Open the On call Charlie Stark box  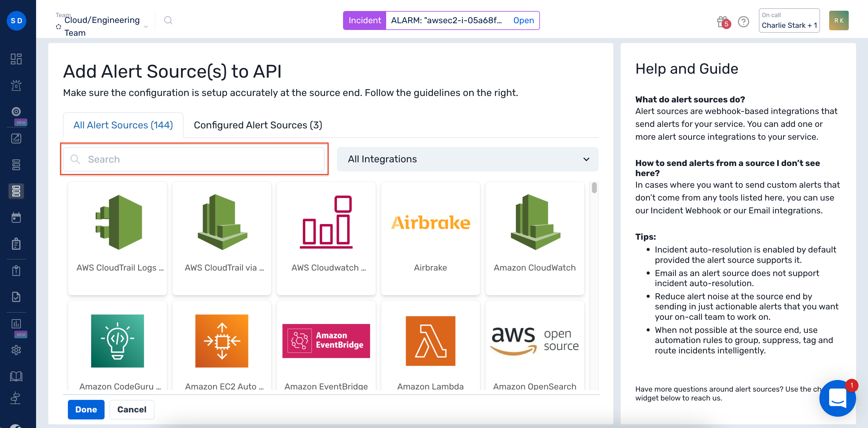click(x=789, y=20)
